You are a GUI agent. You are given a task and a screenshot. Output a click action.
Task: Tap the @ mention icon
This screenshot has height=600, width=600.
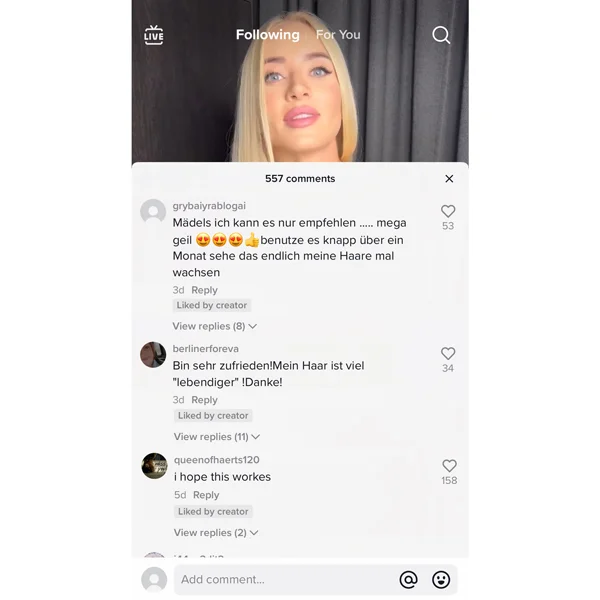(408, 579)
